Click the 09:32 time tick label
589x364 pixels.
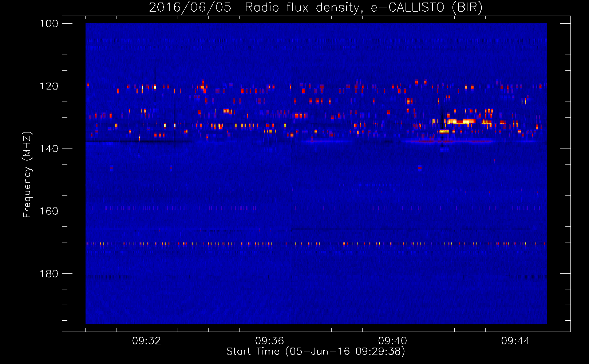coord(147,341)
